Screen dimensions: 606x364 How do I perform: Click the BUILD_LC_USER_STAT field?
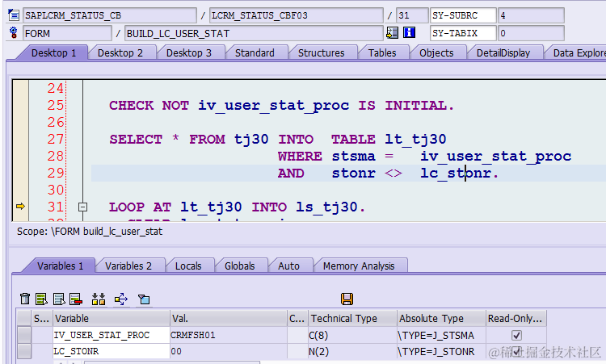click(x=254, y=33)
